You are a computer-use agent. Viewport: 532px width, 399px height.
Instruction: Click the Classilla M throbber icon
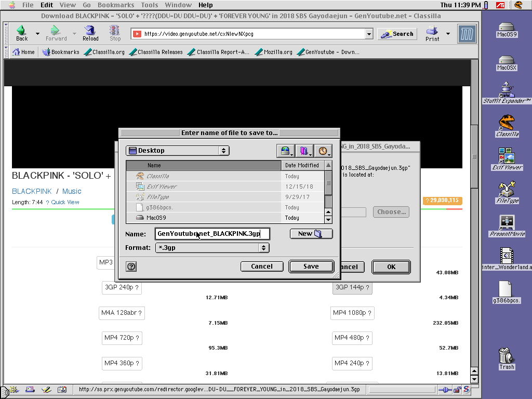467,34
